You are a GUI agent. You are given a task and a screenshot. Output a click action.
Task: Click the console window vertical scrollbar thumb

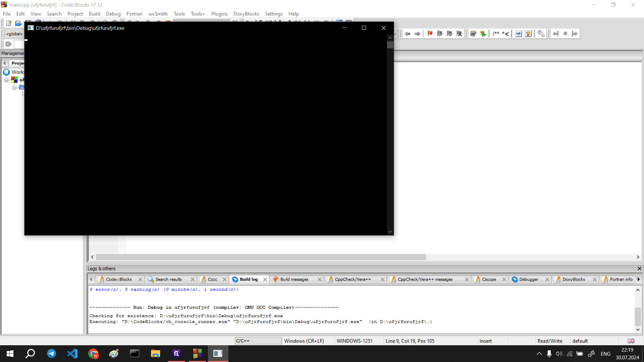click(x=390, y=45)
